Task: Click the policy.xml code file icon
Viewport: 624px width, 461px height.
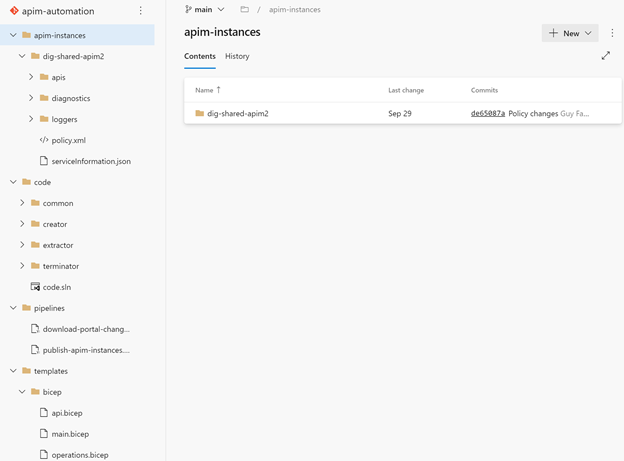Action: (x=44, y=140)
